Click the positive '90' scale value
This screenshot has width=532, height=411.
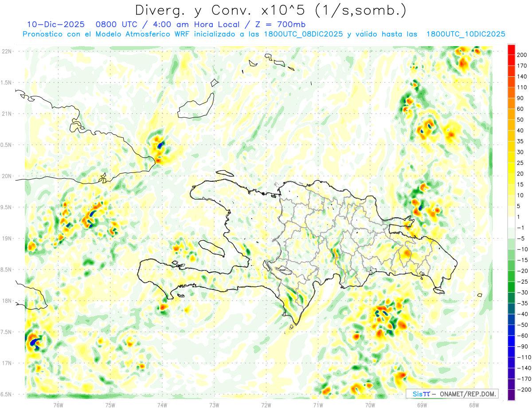click(521, 98)
